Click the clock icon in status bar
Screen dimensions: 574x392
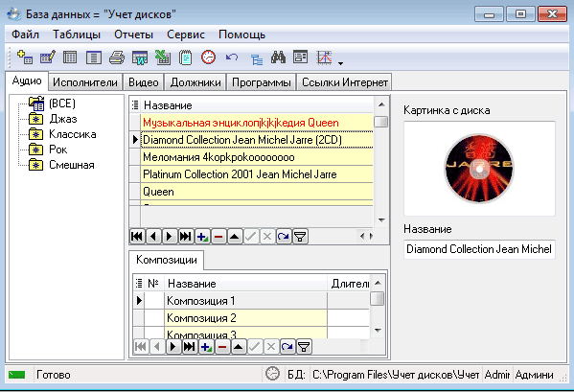(x=272, y=374)
